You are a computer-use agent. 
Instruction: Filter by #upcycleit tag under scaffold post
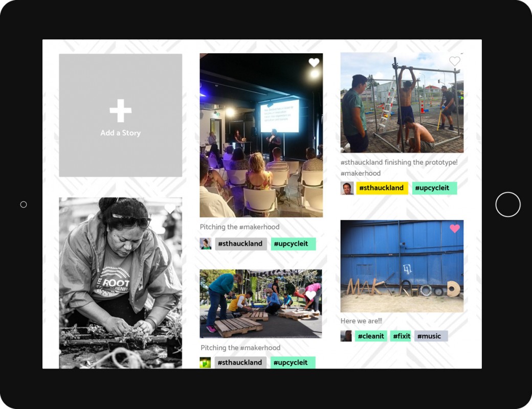coord(434,188)
